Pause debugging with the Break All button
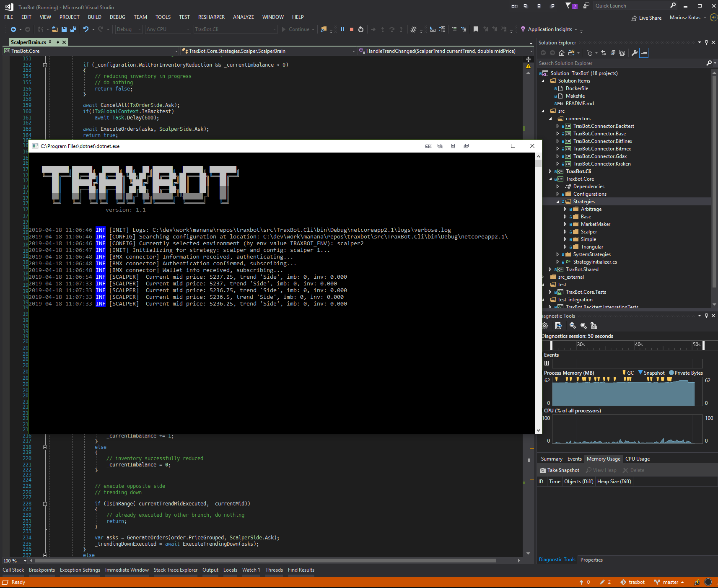Image resolution: width=718 pixels, height=588 pixels. coord(342,29)
